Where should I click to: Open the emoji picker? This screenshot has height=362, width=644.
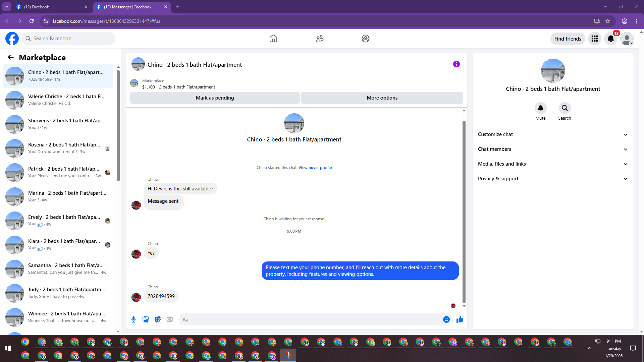[446, 319]
